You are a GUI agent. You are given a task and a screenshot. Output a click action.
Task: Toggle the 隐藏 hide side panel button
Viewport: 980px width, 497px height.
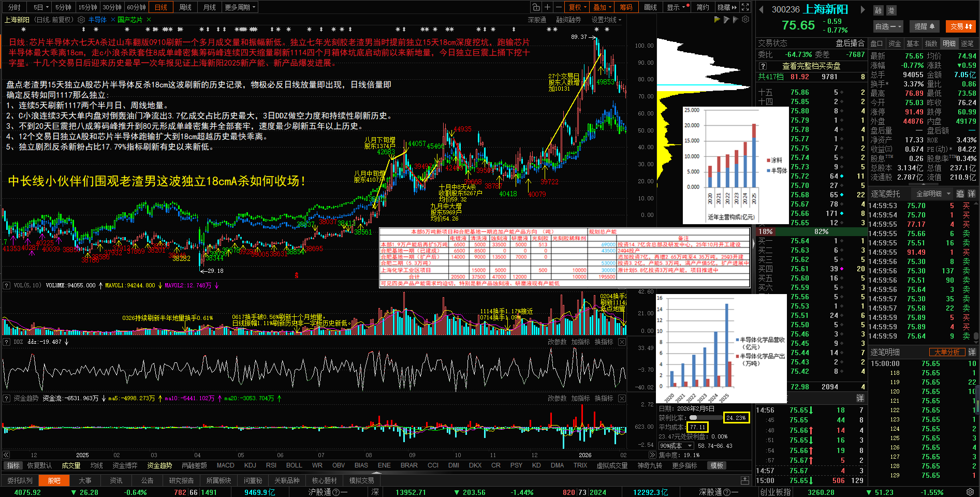coord(727,7)
